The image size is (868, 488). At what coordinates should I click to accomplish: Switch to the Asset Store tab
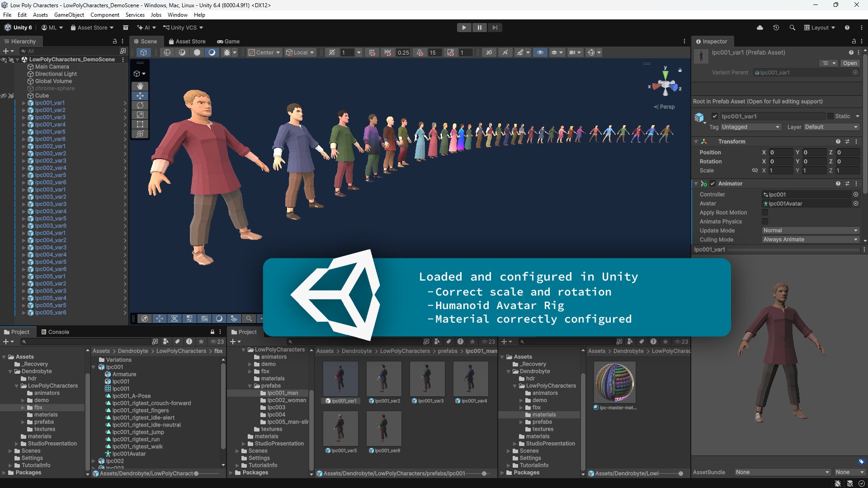187,41
